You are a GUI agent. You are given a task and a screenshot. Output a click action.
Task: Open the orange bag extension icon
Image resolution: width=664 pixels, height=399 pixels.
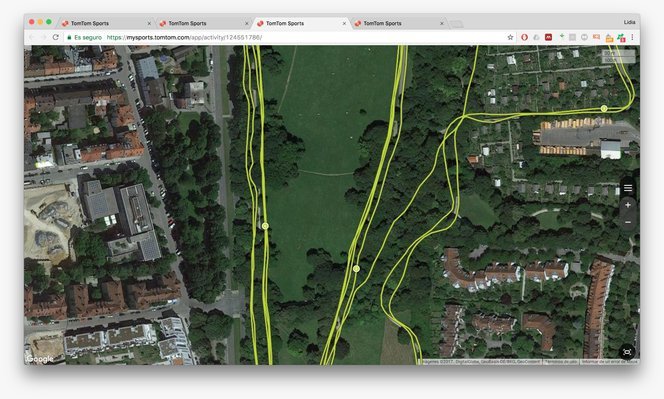pyautogui.click(x=609, y=38)
